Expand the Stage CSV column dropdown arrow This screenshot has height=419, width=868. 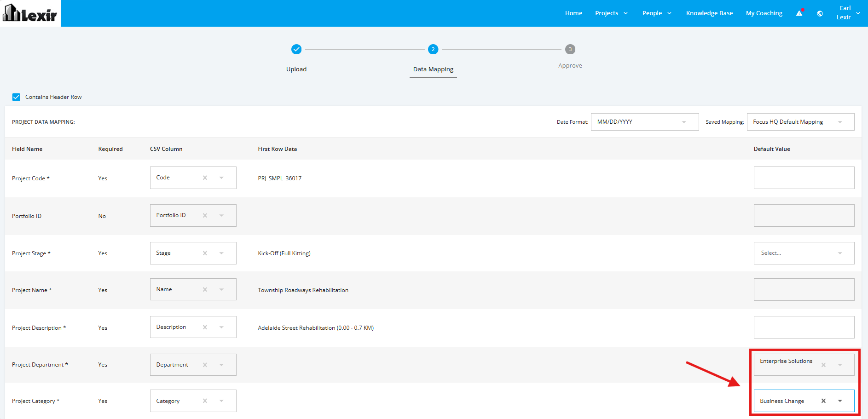(221, 253)
